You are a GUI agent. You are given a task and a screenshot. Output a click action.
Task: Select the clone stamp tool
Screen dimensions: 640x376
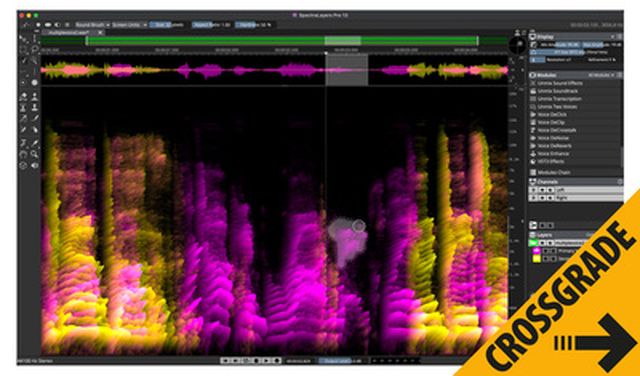point(35,108)
